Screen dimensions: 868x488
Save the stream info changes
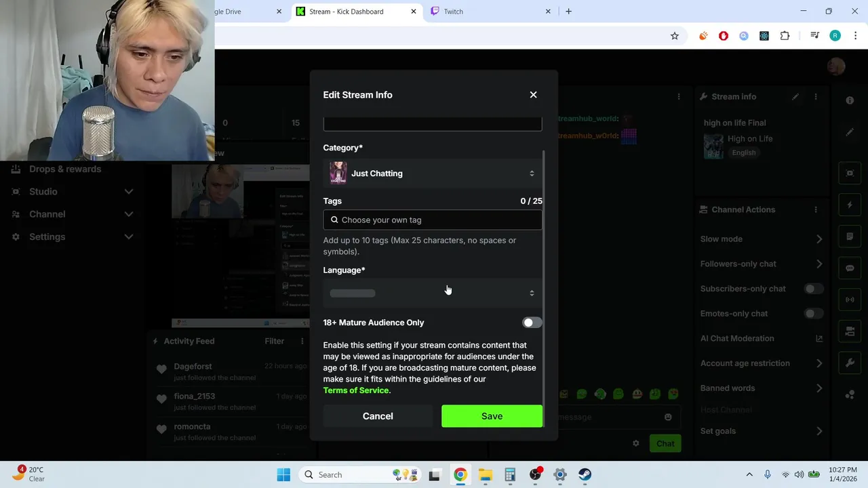(492, 416)
